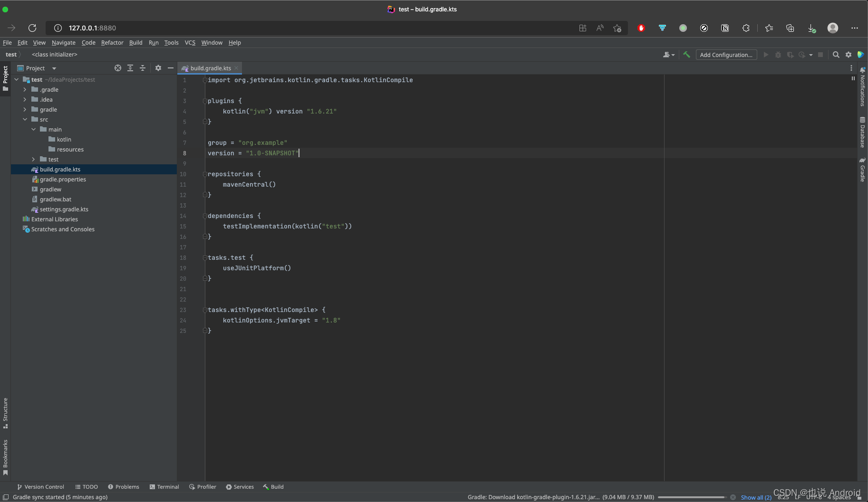Close the build.gradle.kts editor tab

click(x=236, y=68)
